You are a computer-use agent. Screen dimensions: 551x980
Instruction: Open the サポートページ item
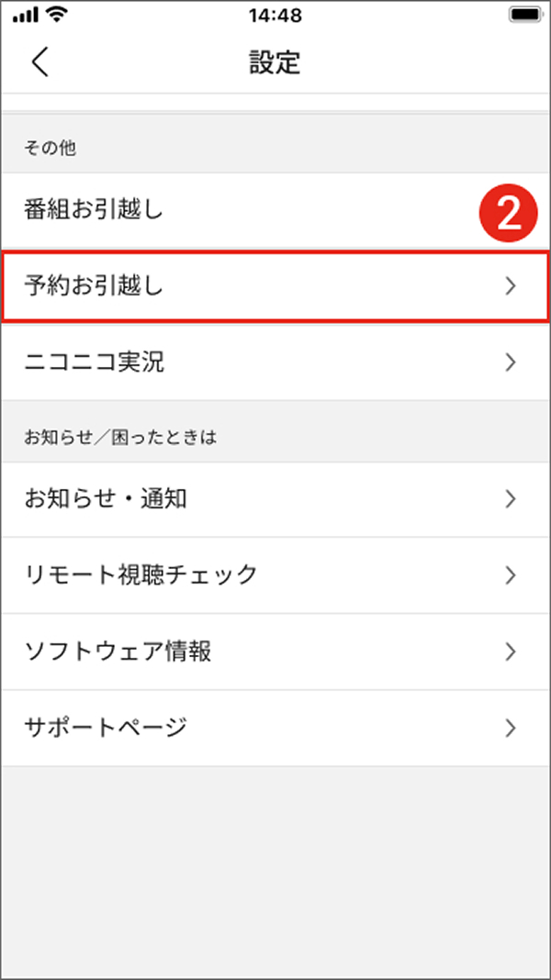(x=275, y=728)
